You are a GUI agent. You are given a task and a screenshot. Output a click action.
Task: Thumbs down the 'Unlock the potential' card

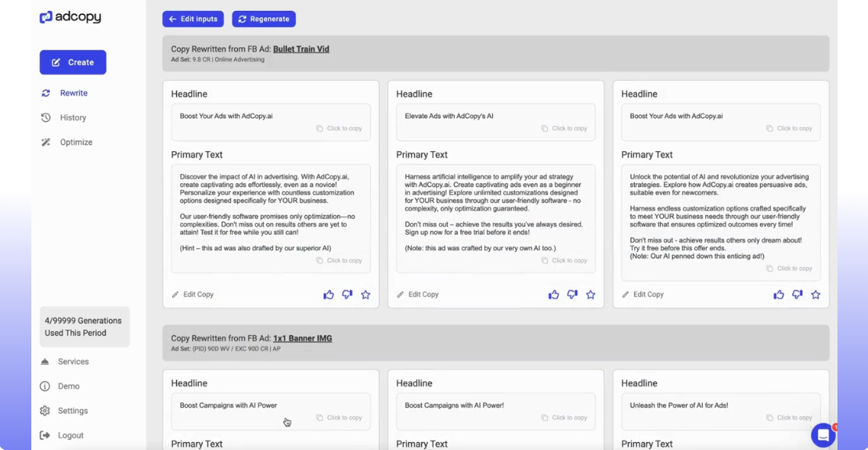(x=797, y=294)
